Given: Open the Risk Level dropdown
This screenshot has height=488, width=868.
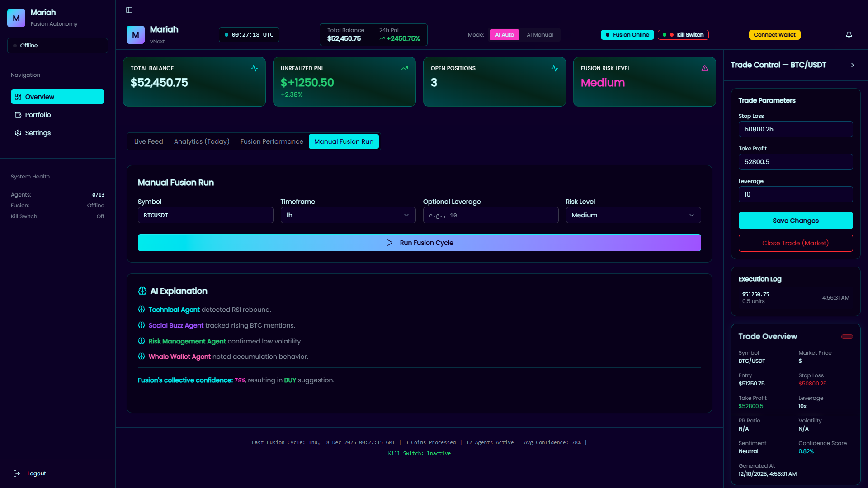Looking at the screenshot, I should (633, 215).
